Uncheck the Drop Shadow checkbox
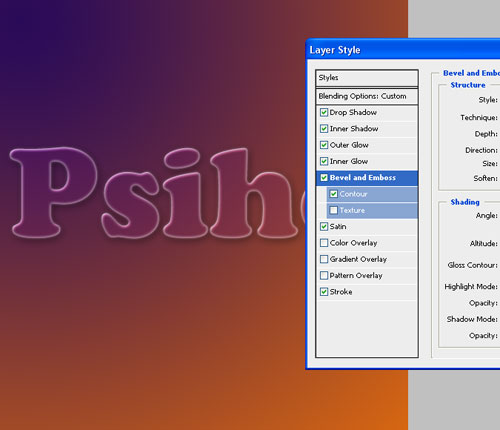 [324, 112]
